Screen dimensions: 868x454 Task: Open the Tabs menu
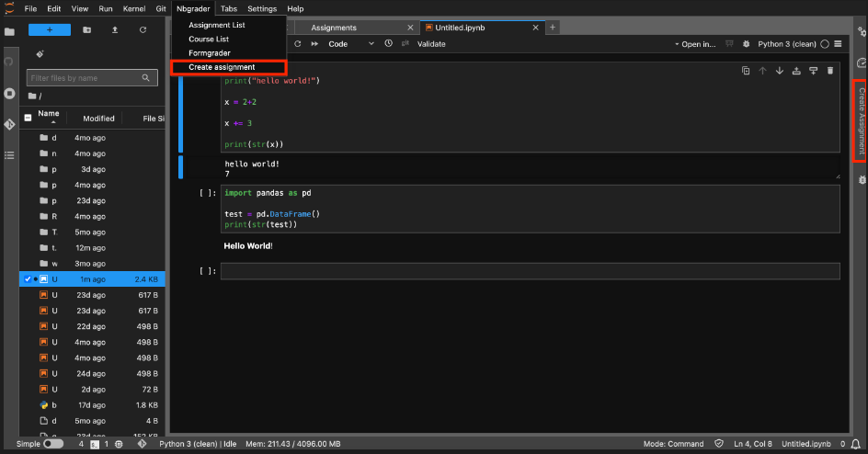[229, 9]
